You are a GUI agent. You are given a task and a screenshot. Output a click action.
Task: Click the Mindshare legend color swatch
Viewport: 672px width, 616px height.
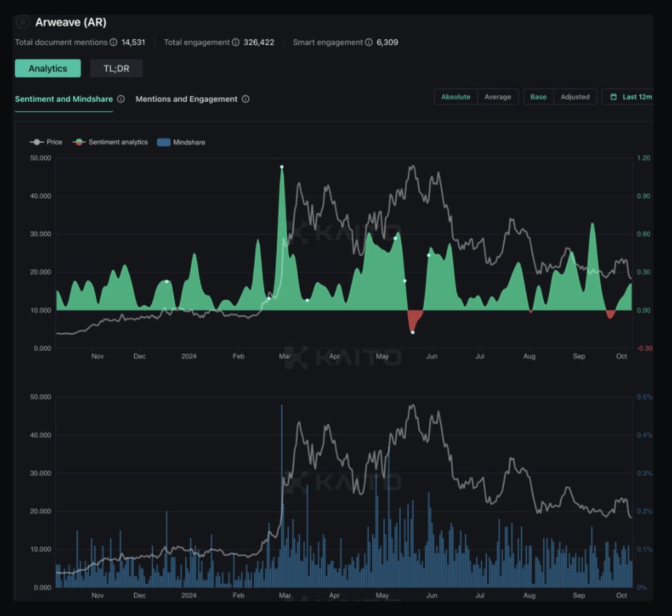(163, 142)
